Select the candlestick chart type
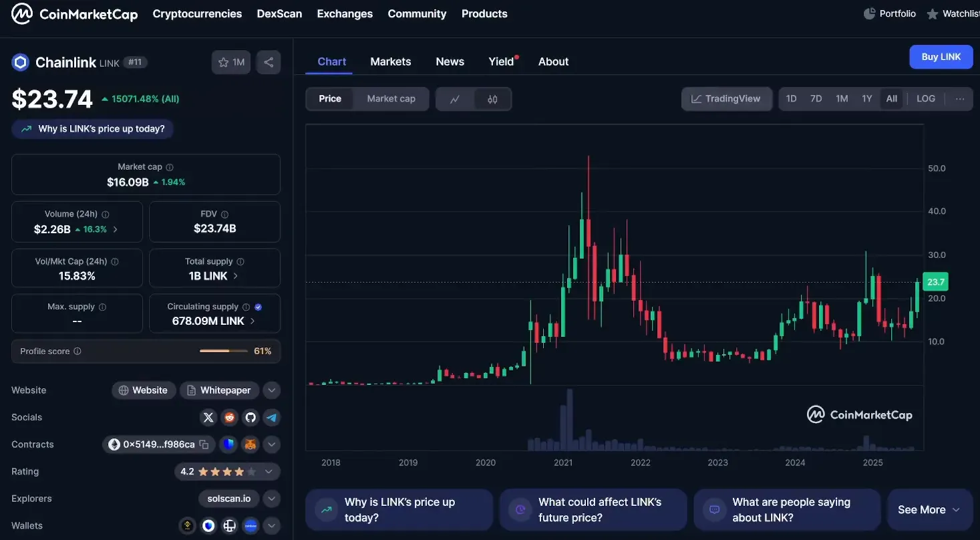This screenshot has width=980, height=540. coord(492,99)
